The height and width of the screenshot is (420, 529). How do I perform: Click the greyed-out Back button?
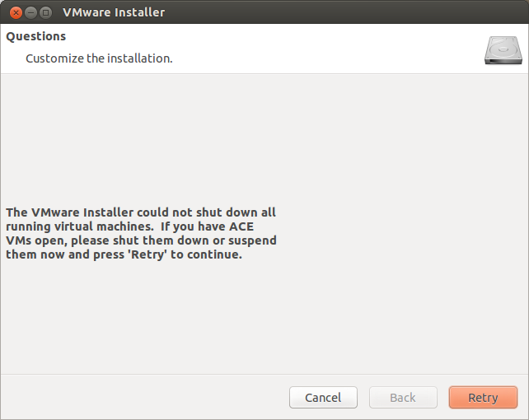click(403, 398)
